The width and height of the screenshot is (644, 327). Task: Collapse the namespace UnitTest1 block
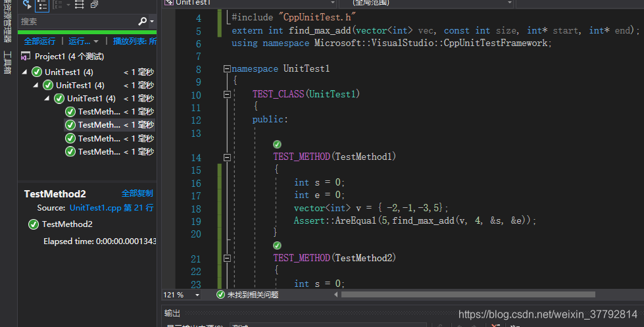tap(227, 69)
